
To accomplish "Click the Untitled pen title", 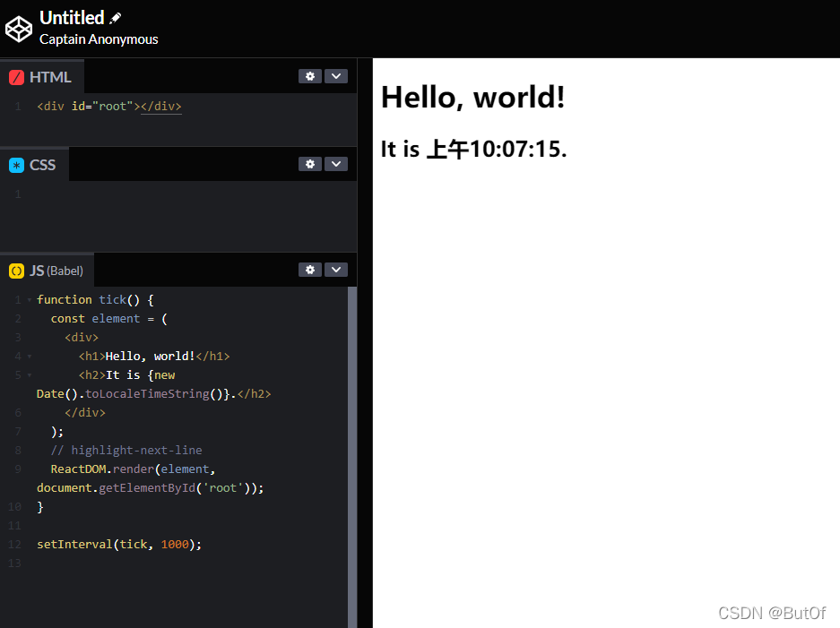I will pos(72,18).
